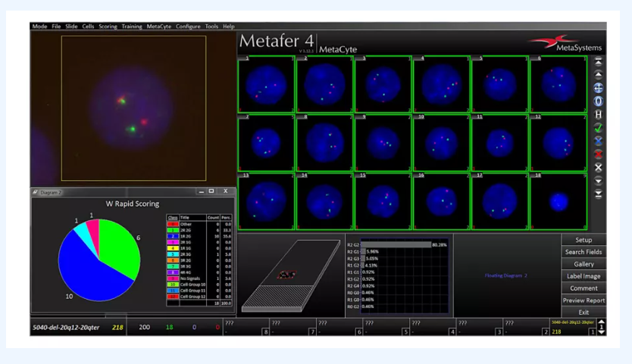The height and width of the screenshot is (364, 632).
Task: Select gallery cell thumbnail 18
Action: [558, 201]
